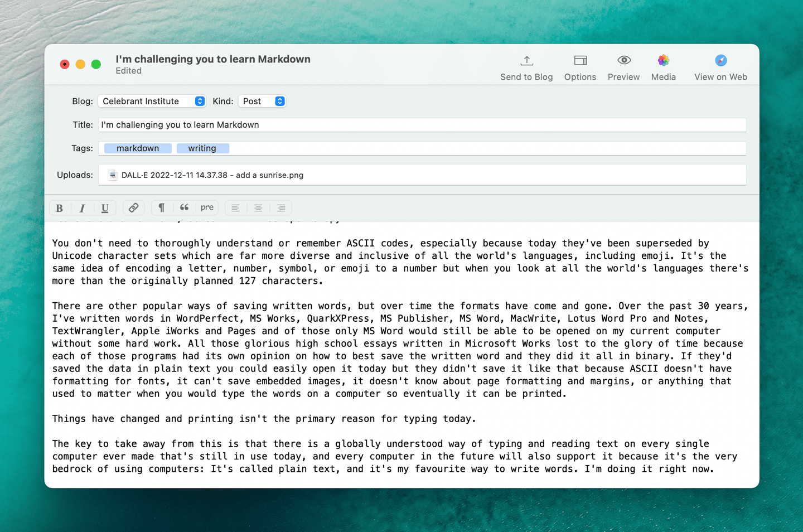Open the Celebrant Institute blog picker
Viewport: 803px width, 532px height.
[x=152, y=101]
